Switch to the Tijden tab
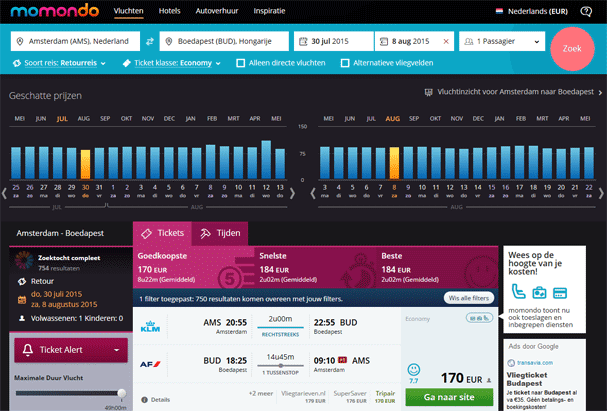This screenshot has height=411, width=607. [x=220, y=233]
